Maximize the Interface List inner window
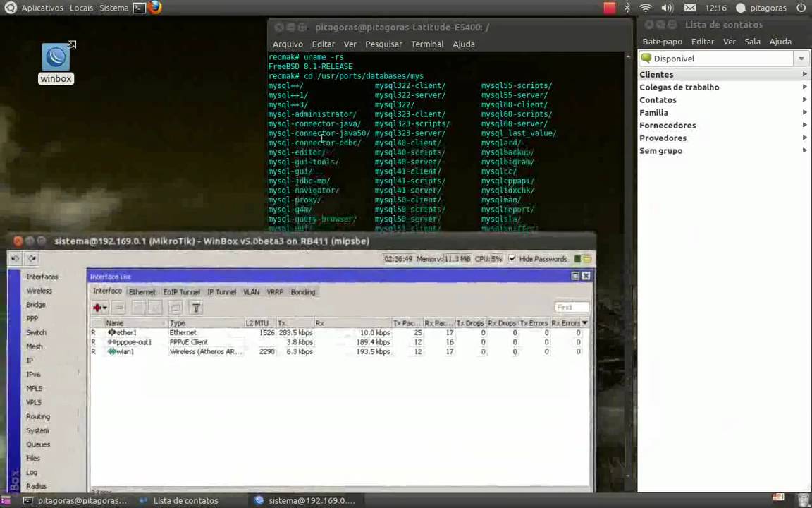 tap(575, 277)
